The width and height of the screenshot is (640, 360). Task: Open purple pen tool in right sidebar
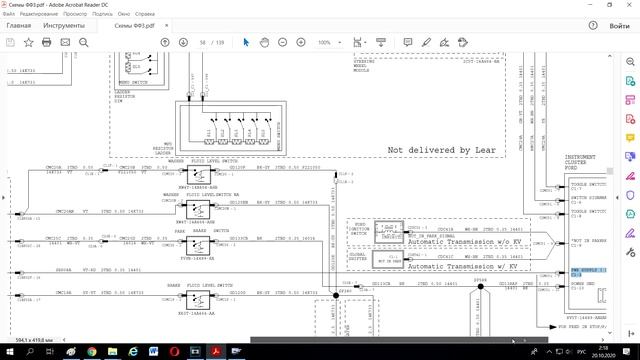[630, 233]
